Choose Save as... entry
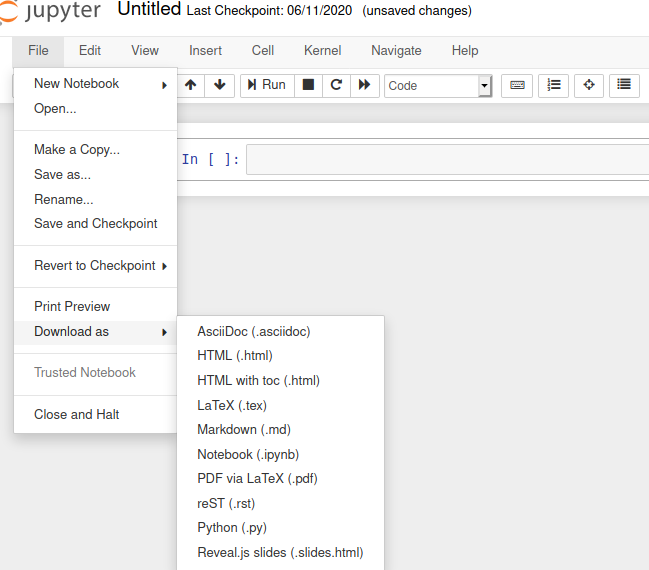This screenshot has width=649, height=570. 96,174
